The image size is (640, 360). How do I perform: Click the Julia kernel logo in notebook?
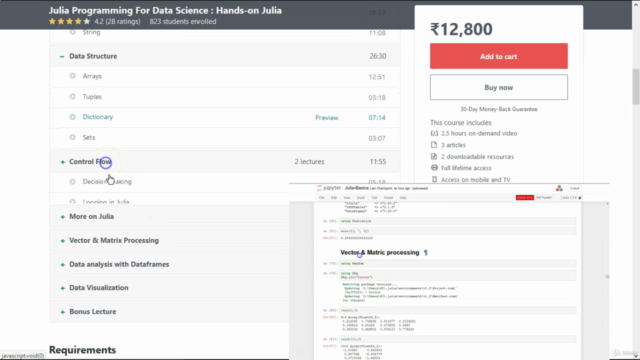tap(559, 188)
